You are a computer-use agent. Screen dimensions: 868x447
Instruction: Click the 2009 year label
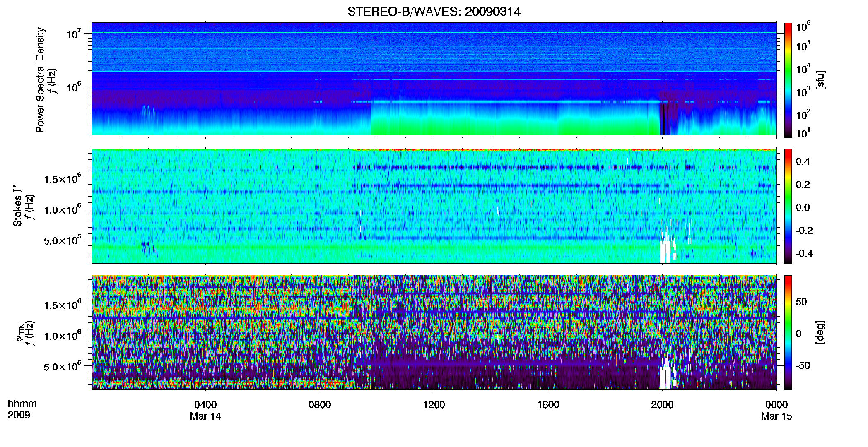pos(19,415)
